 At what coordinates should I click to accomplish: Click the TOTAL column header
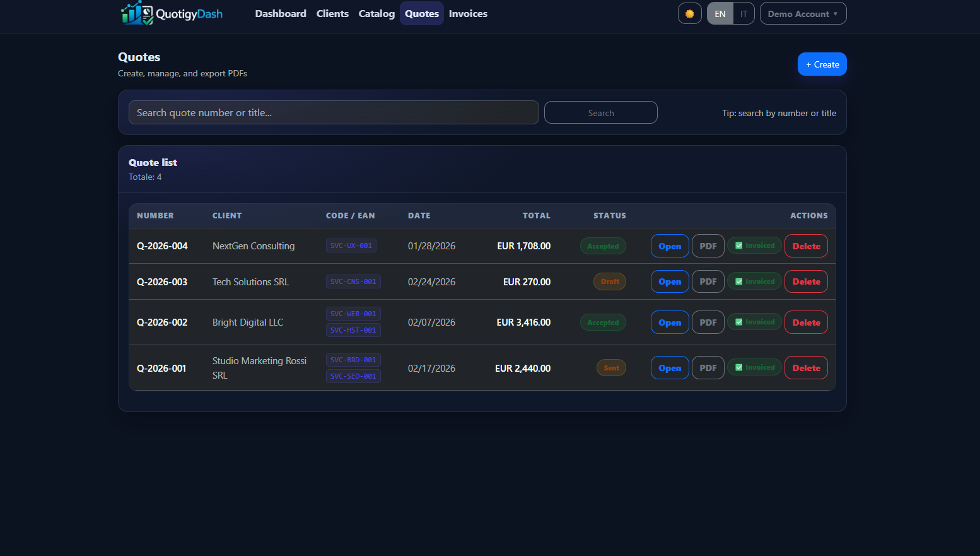[537, 216]
